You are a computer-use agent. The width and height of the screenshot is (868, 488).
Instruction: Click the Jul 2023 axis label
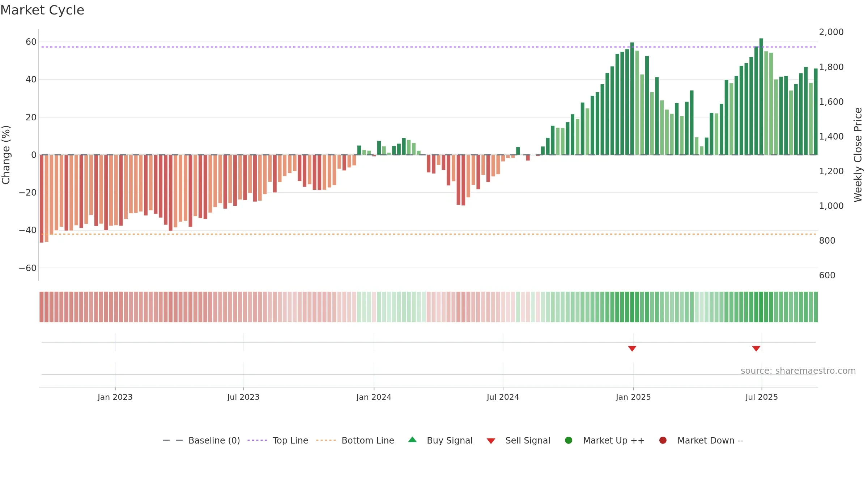point(243,397)
